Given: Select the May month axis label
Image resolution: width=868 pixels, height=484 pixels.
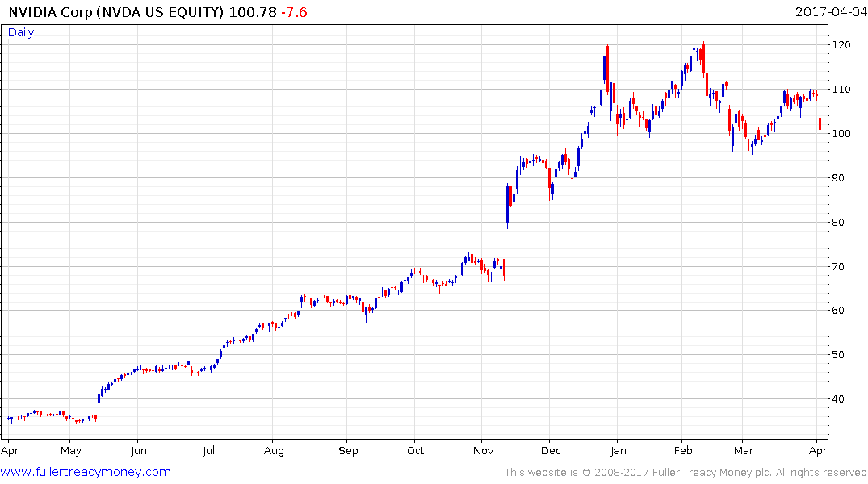Looking at the screenshot, I should (71, 451).
